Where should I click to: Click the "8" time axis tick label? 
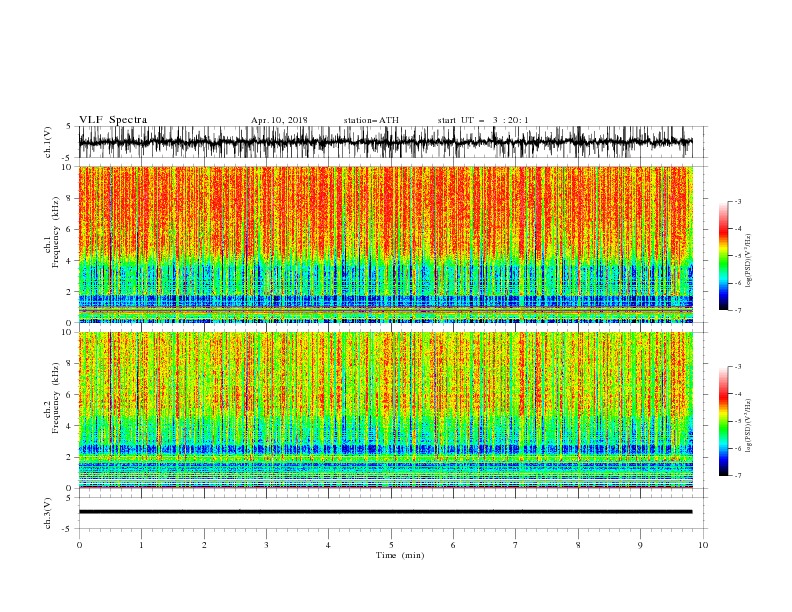tap(578, 545)
